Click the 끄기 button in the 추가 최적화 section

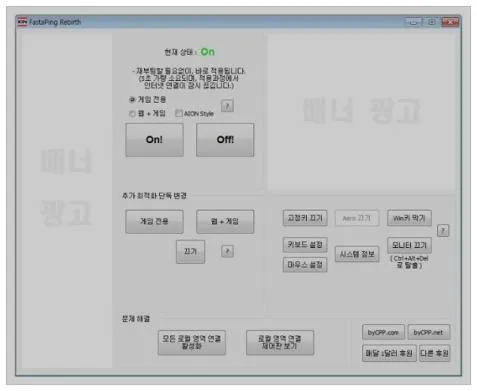pos(190,252)
